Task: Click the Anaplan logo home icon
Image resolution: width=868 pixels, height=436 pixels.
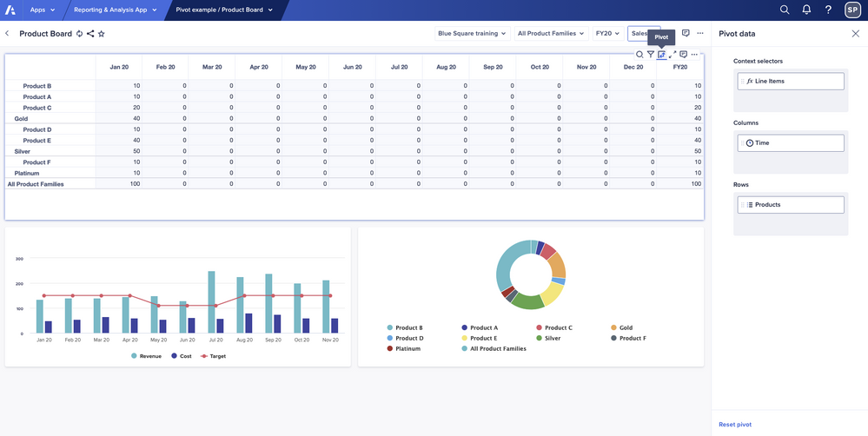Action: coord(10,10)
